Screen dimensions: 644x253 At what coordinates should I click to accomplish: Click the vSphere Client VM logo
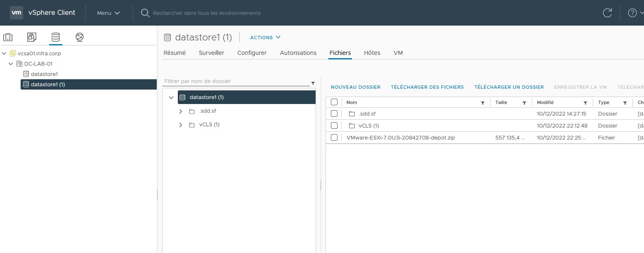click(17, 12)
